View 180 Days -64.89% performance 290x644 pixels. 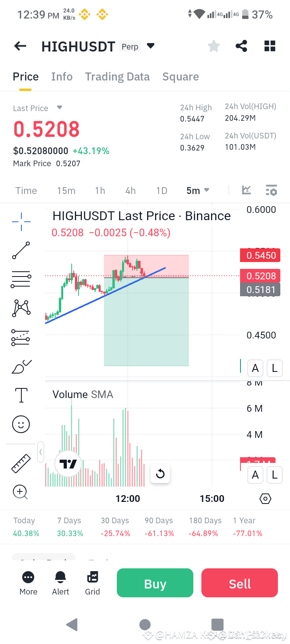[205, 527]
